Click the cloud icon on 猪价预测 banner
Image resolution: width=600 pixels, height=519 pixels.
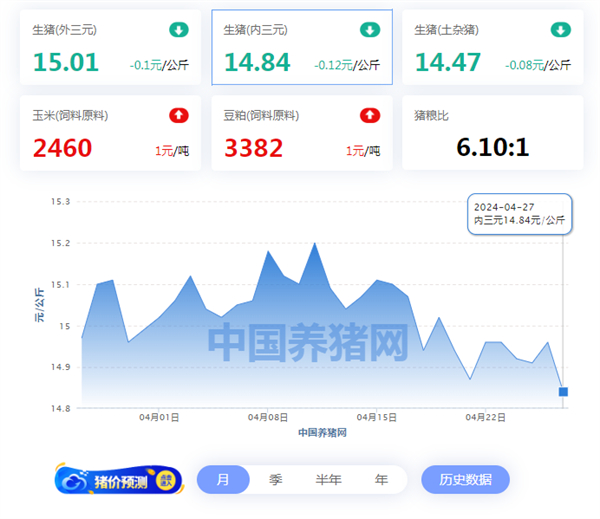coord(73,481)
